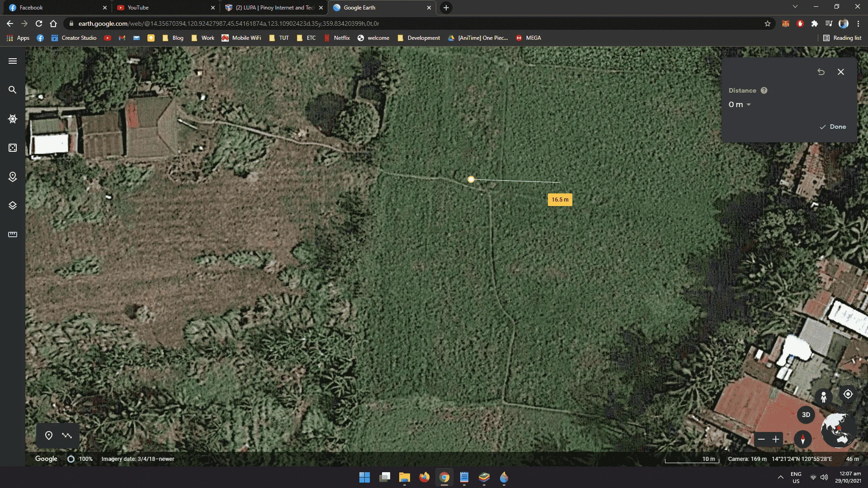Toggle the 3D view button
This screenshot has width=868, height=488.
(x=806, y=415)
